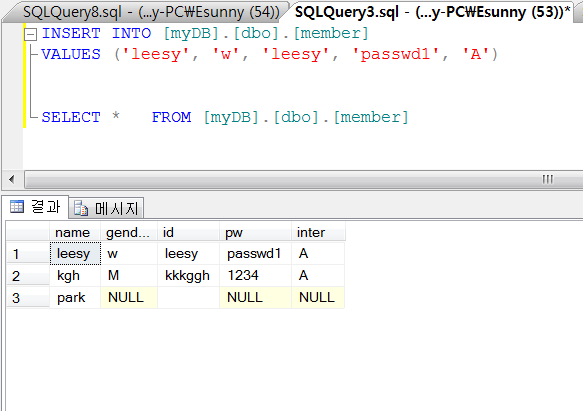Click the left scroll arrow of editor
The height and width of the screenshot is (411, 583).
click(12, 179)
